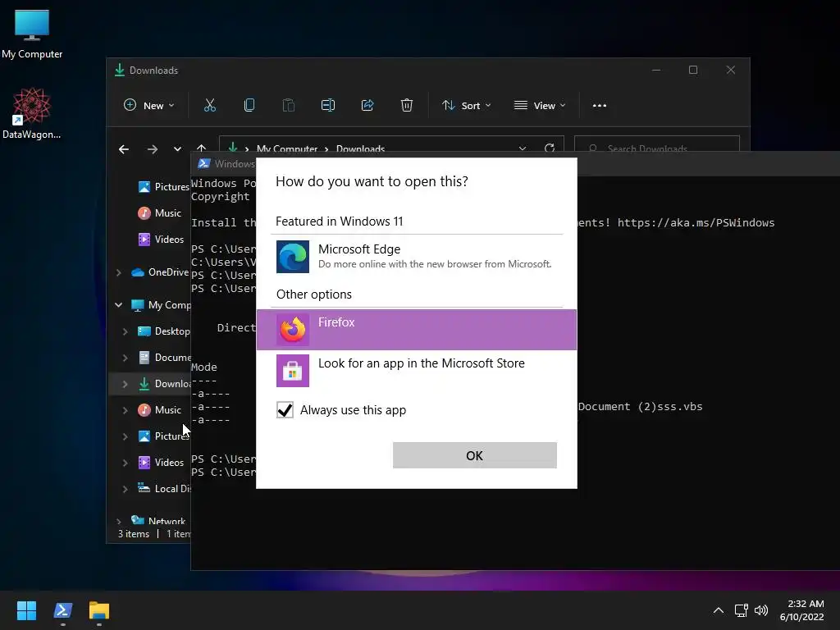Expand Music node under My Computer
The image size is (840, 630).
pos(125,410)
